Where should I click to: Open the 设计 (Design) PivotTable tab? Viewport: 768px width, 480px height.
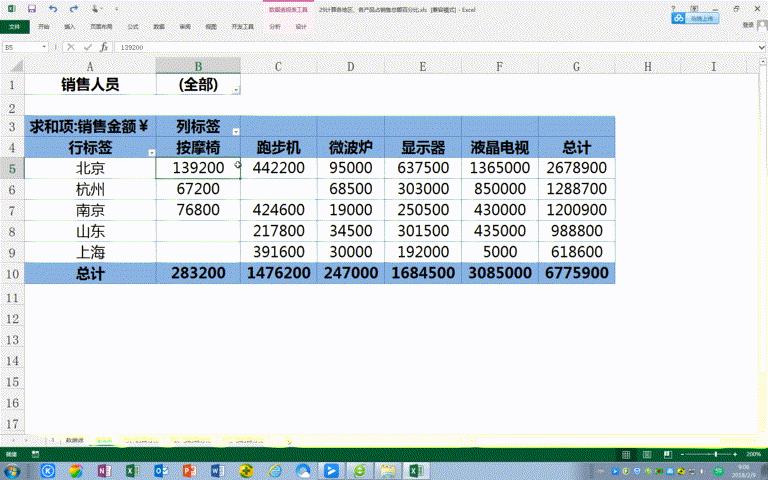301,26
